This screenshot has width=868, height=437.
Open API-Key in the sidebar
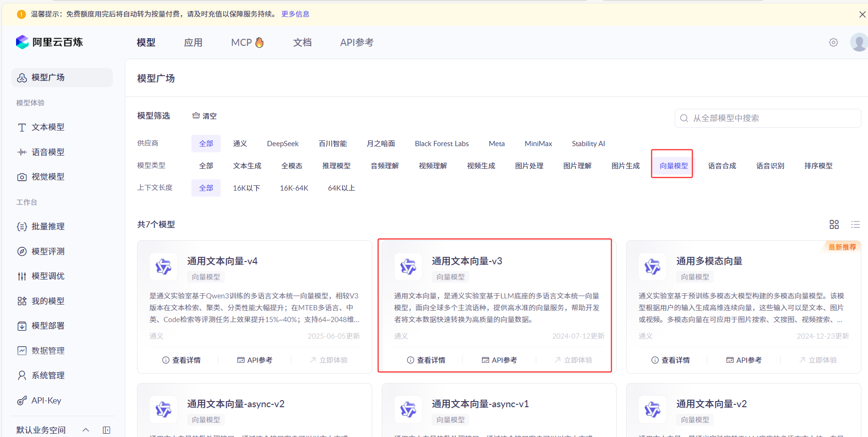point(46,401)
